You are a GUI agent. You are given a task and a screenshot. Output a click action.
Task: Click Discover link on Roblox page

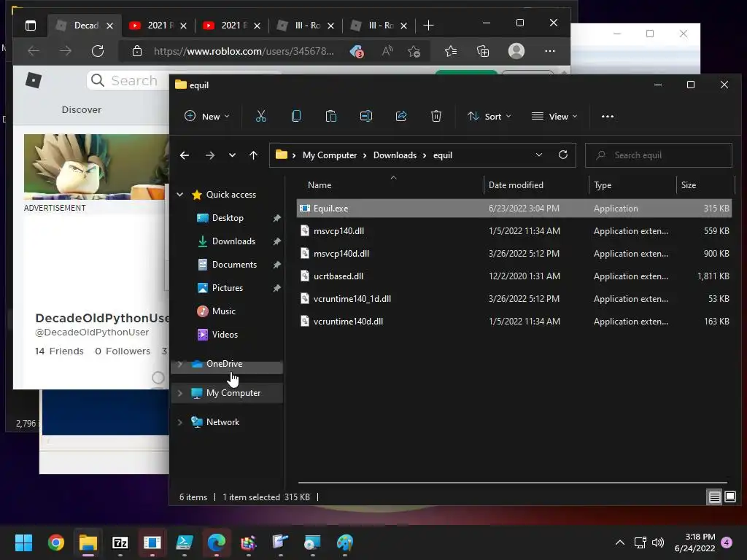coord(82,109)
